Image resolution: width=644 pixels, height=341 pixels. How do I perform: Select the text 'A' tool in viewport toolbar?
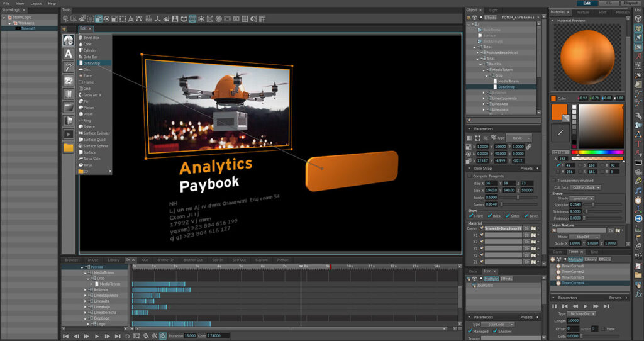[68, 53]
